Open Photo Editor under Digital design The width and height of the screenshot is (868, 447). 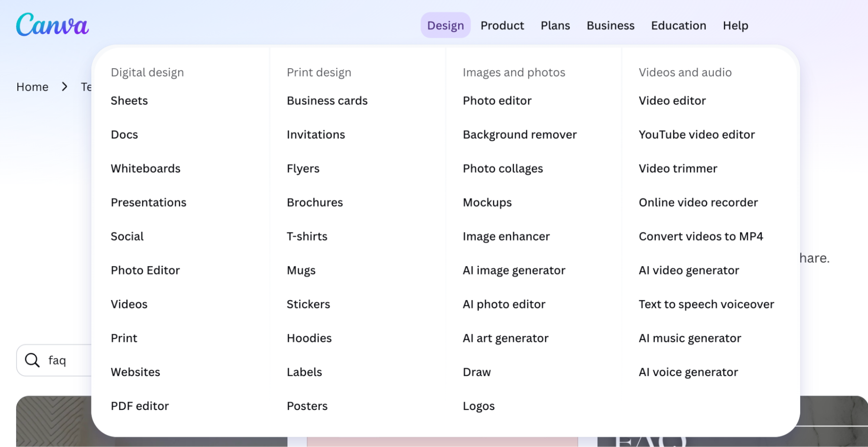point(145,270)
